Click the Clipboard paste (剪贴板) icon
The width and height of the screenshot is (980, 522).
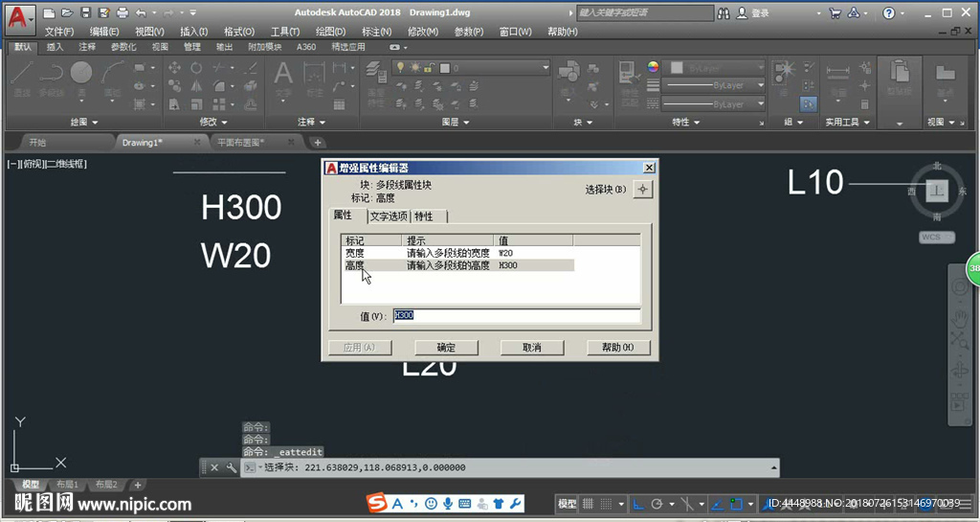(900, 79)
